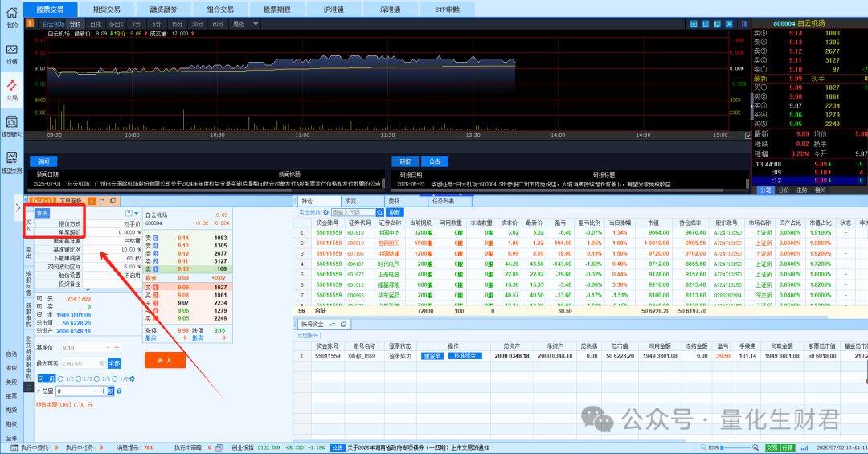Select the 1/5 quantity radio button
This screenshot has height=454, width=868.
click(x=115, y=378)
